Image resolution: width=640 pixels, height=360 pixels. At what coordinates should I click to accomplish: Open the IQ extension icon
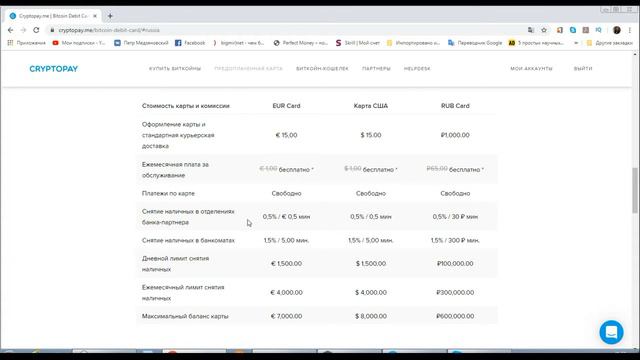(598, 30)
